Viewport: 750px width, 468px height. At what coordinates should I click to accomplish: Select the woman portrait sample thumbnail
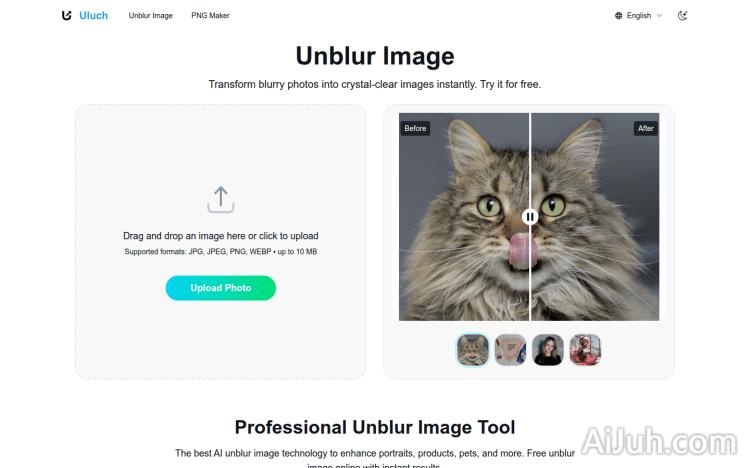tap(548, 350)
